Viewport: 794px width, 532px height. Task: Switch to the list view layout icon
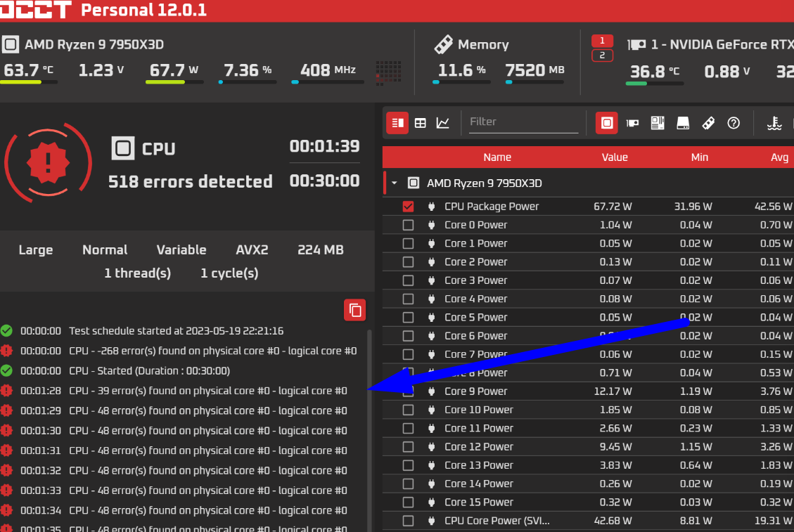397,123
